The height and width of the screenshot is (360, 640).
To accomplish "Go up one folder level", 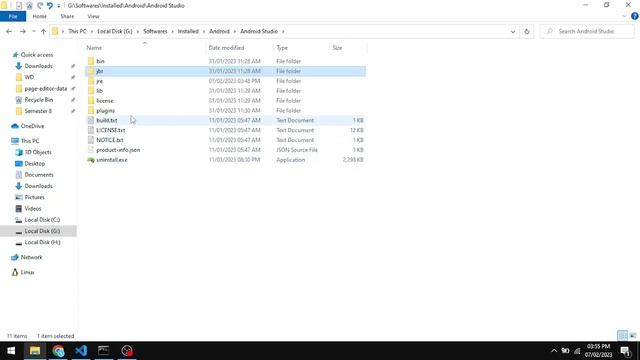I will (x=43, y=31).
